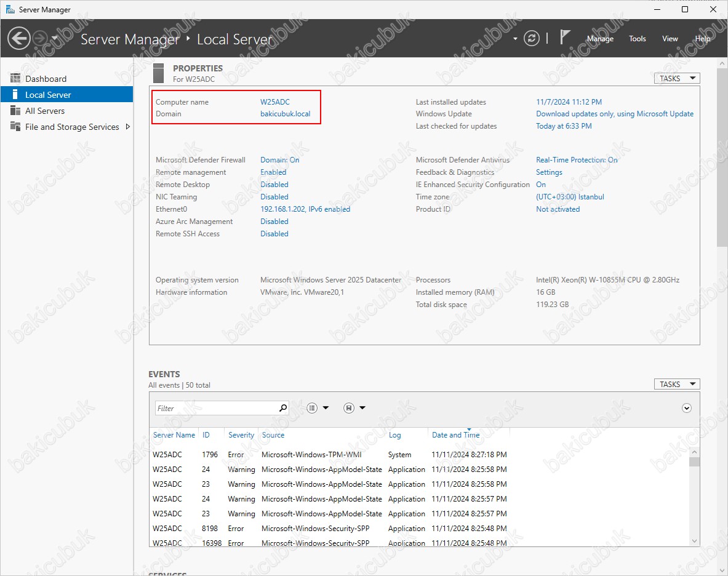The width and height of the screenshot is (728, 576).
Task: Click the NIC Teaming Disabled link
Action: point(274,197)
